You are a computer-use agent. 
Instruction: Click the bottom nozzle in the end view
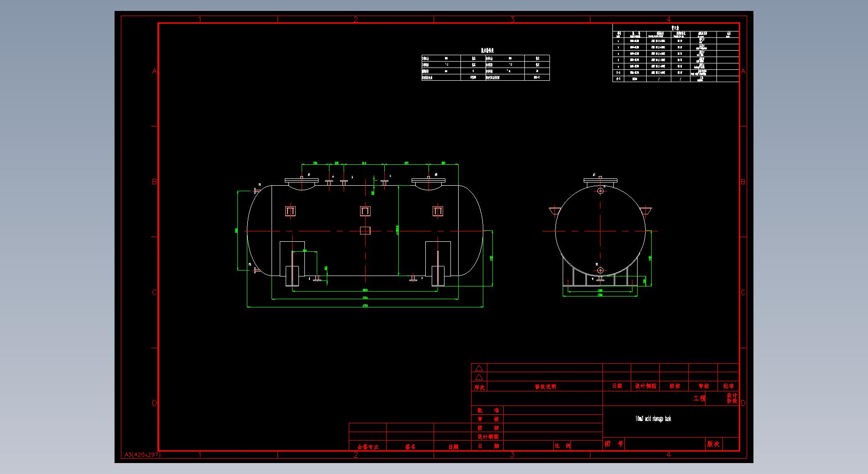[x=600, y=270]
